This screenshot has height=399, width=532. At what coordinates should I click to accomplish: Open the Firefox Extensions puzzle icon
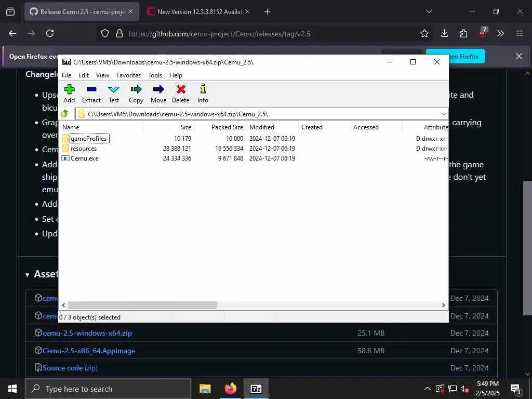(463, 33)
